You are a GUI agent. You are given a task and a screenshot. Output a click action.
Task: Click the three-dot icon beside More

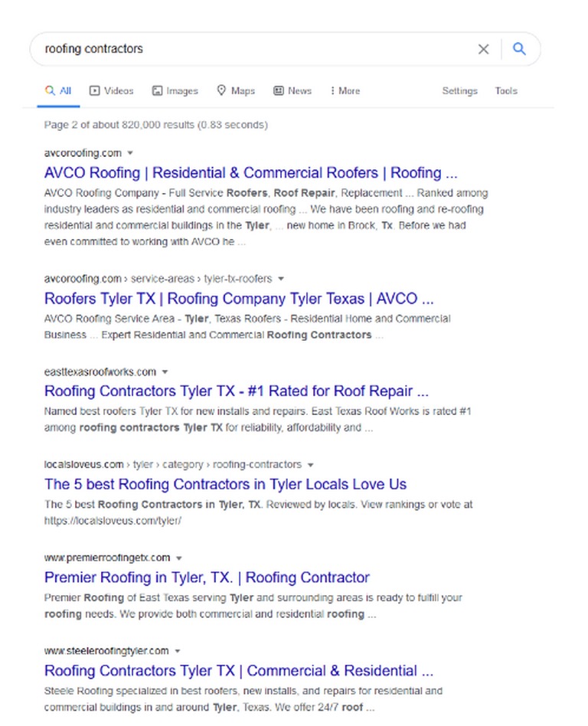(x=332, y=90)
